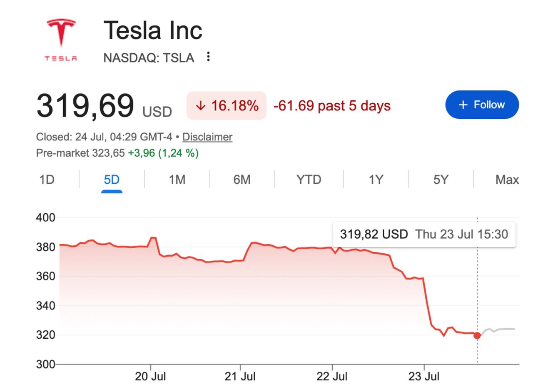This screenshot has width=533, height=392.
Task: Follow the Tesla Inc stock
Action: (x=482, y=105)
